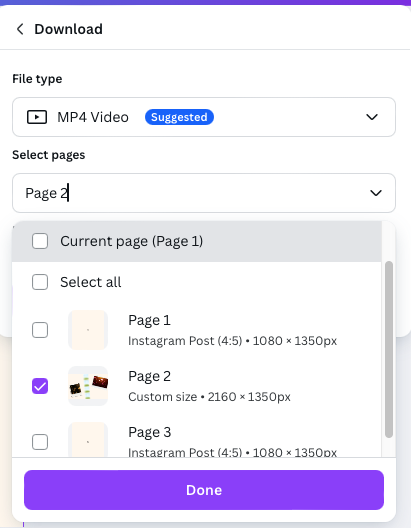This screenshot has width=411, height=528.
Task: Choose the Page 1 Instagram Post entry
Action: coord(197,330)
